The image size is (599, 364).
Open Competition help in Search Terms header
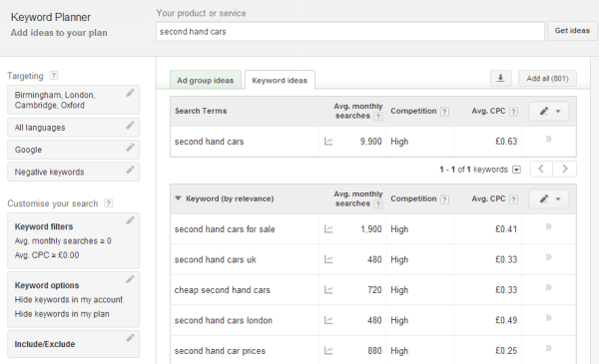click(444, 112)
